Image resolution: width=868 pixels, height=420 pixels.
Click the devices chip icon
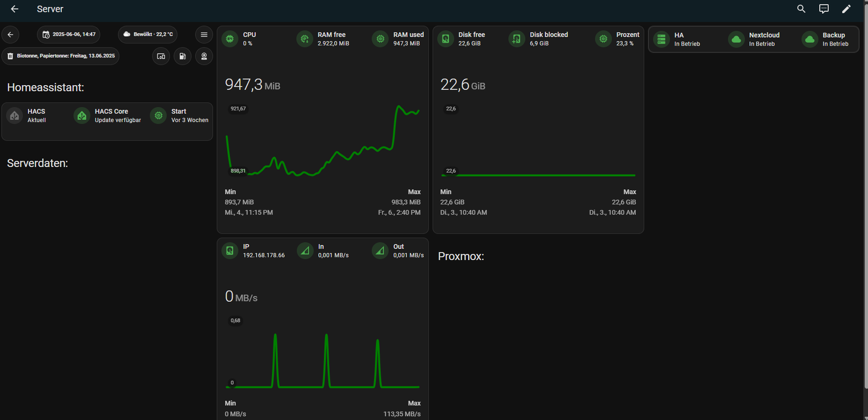(x=161, y=56)
